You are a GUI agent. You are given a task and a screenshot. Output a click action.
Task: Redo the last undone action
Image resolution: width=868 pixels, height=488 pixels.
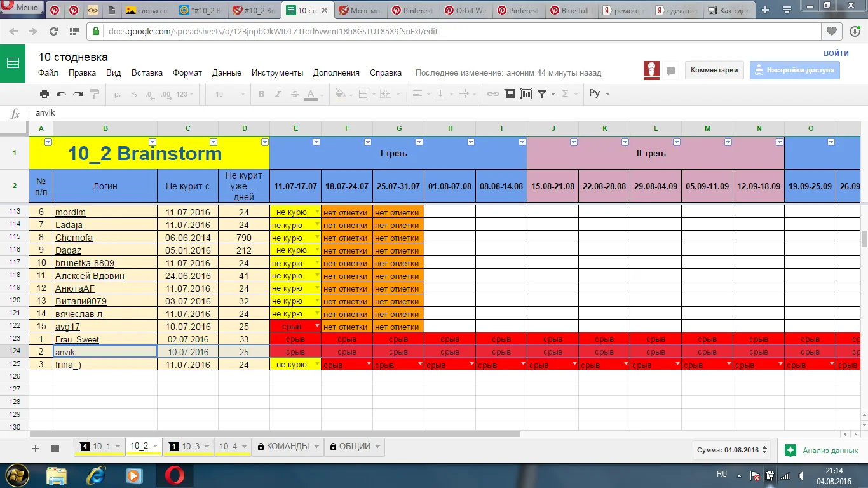78,94
